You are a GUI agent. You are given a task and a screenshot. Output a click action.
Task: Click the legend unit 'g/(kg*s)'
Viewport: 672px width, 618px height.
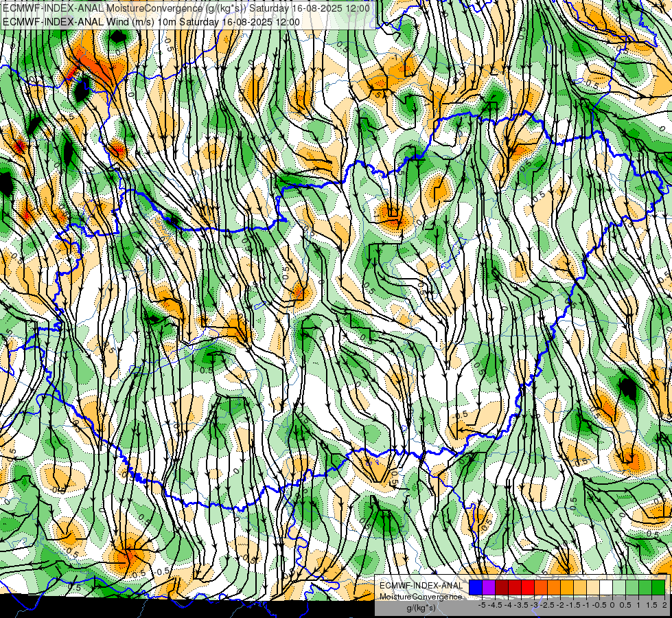pyautogui.click(x=421, y=608)
